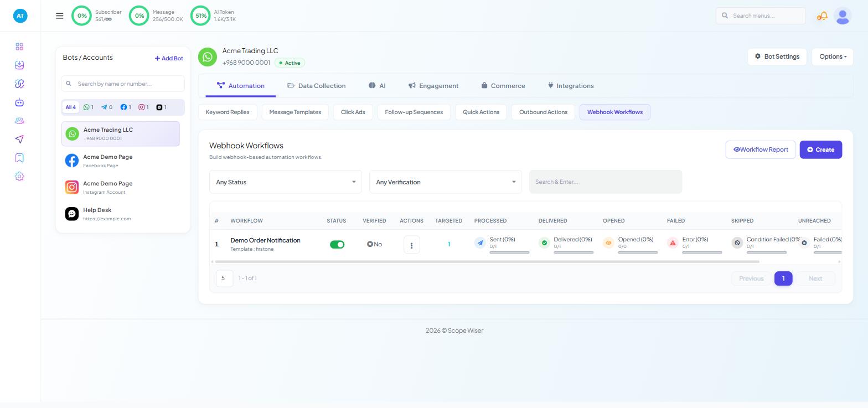Open the Keyword Replies sub-tab

[x=228, y=112]
